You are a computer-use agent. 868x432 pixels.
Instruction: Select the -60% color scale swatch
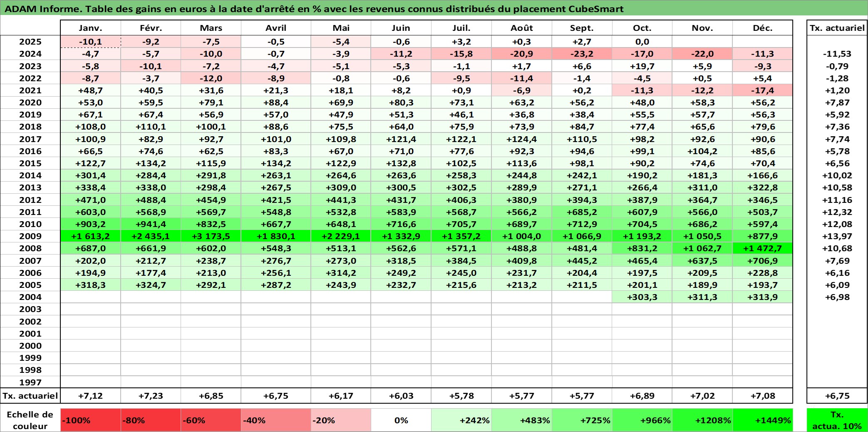click(x=211, y=420)
